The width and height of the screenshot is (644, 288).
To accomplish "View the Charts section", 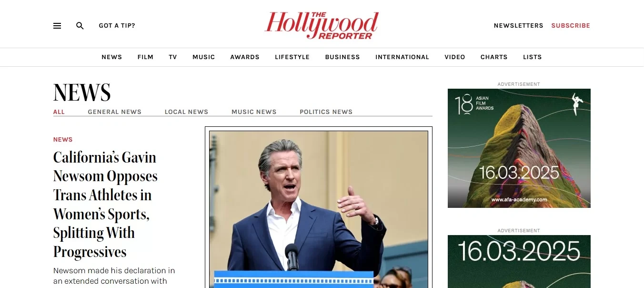I will click(494, 57).
